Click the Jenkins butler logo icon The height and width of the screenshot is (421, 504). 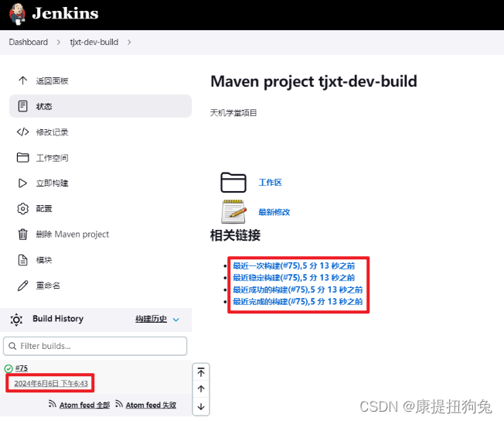tap(18, 14)
